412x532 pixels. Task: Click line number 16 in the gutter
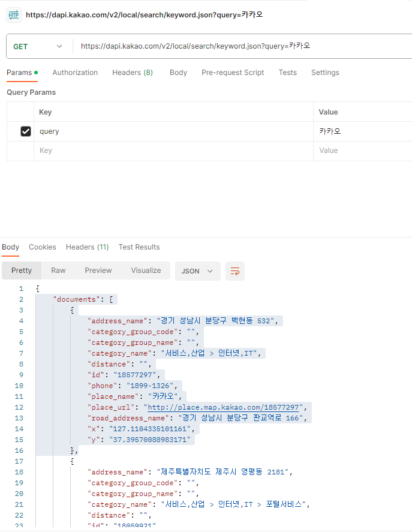(19, 450)
